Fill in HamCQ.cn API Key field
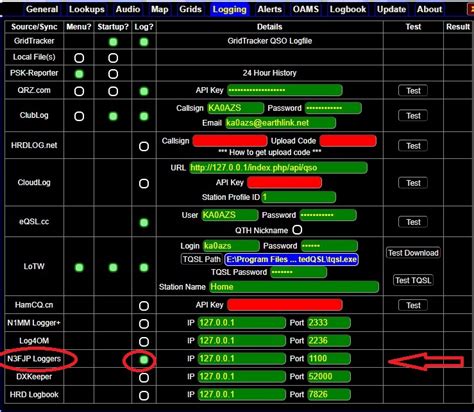 pyautogui.click(x=285, y=305)
